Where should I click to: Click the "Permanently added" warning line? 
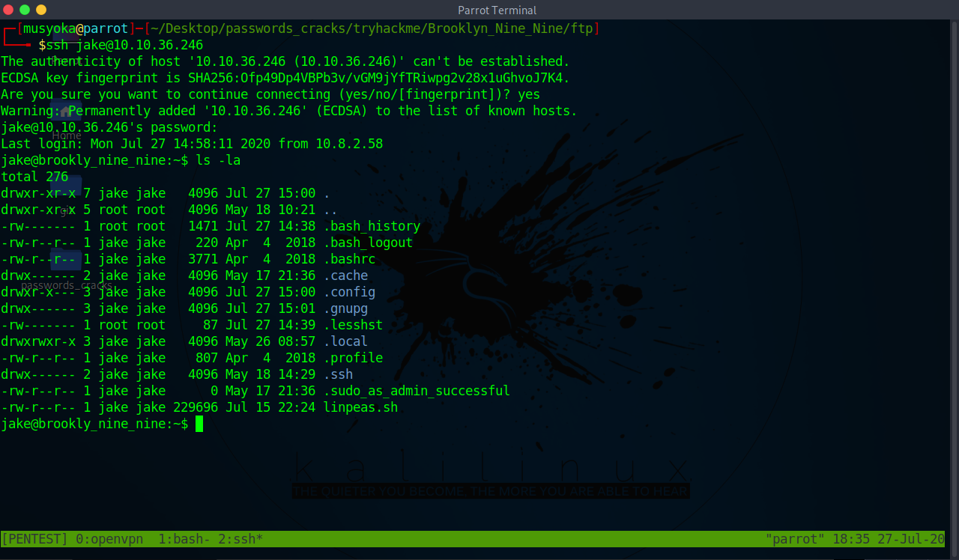(289, 111)
